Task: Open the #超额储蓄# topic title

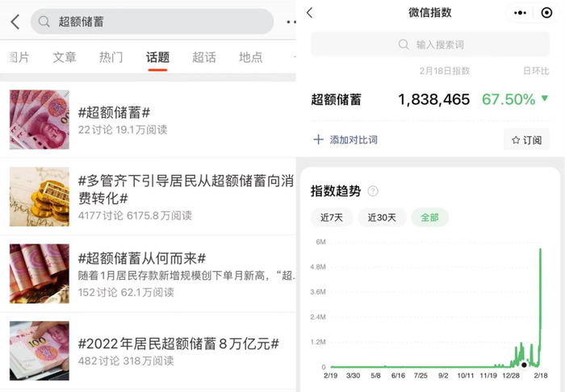Action: pyautogui.click(x=114, y=113)
